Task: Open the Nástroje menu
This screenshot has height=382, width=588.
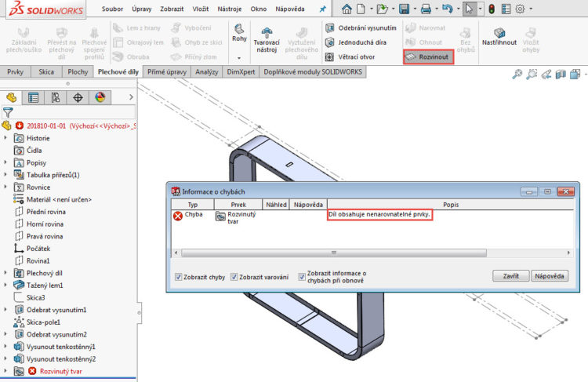Action: pos(230,9)
